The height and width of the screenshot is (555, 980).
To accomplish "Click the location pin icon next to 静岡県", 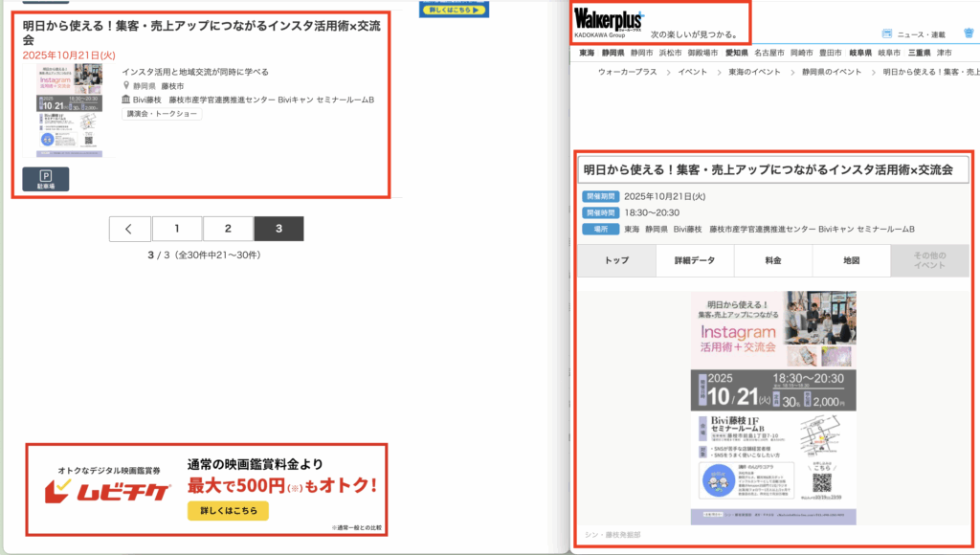I will click(x=126, y=86).
